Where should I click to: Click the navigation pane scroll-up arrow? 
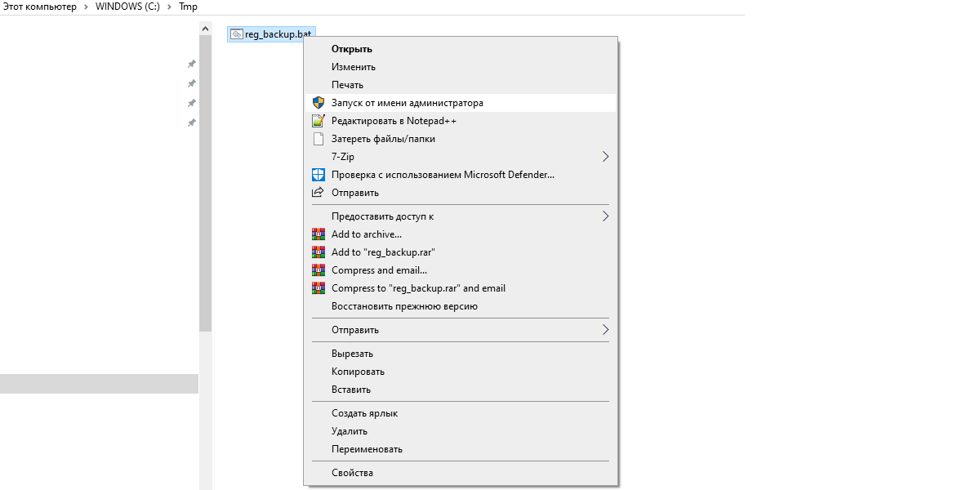[x=205, y=28]
